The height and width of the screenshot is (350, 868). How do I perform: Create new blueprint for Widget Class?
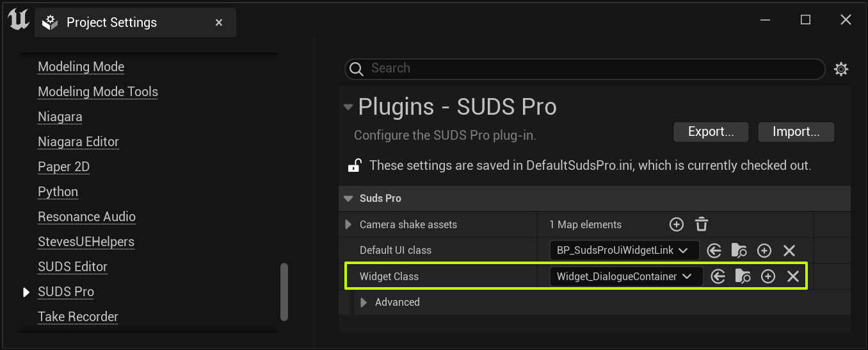768,276
